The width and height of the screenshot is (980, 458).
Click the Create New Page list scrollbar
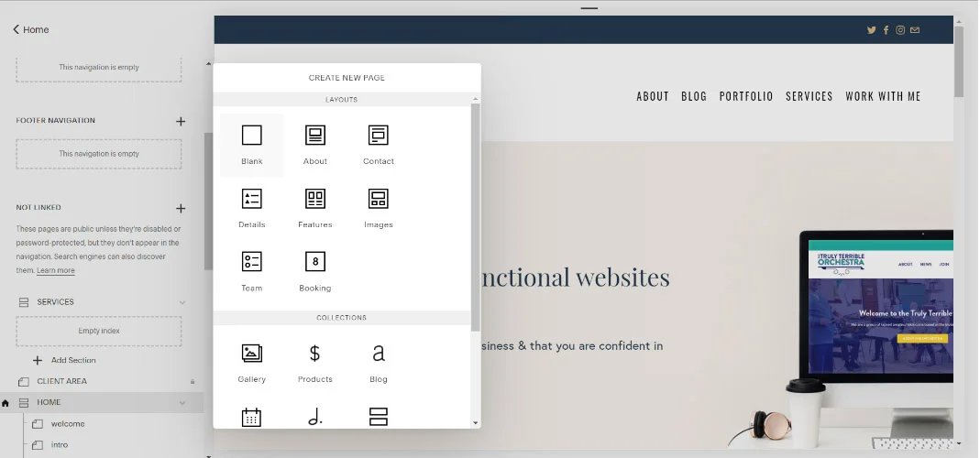pyautogui.click(x=476, y=217)
